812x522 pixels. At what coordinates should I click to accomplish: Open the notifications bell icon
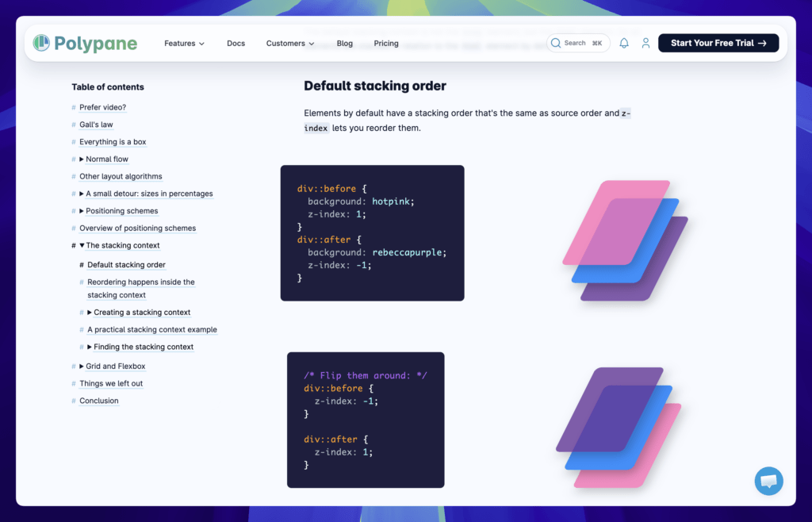point(624,43)
